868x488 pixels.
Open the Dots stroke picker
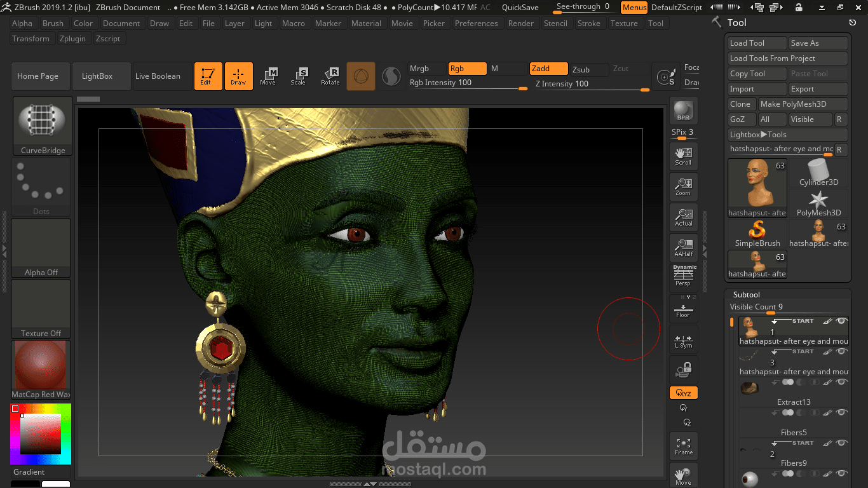pyautogui.click(x=41, y=187)
